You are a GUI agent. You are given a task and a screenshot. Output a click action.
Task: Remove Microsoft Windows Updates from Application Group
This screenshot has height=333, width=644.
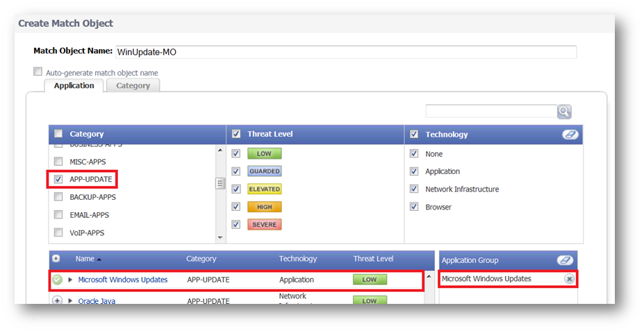[x=569, y=279]
